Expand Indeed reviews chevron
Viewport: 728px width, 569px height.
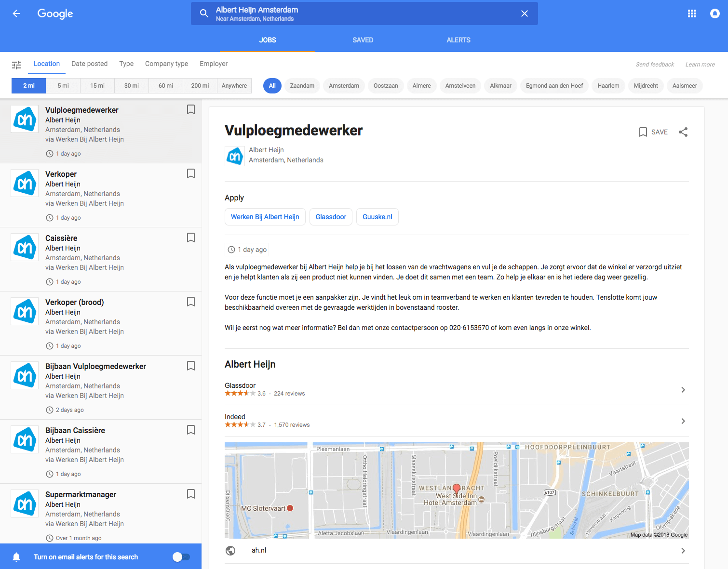683,421
